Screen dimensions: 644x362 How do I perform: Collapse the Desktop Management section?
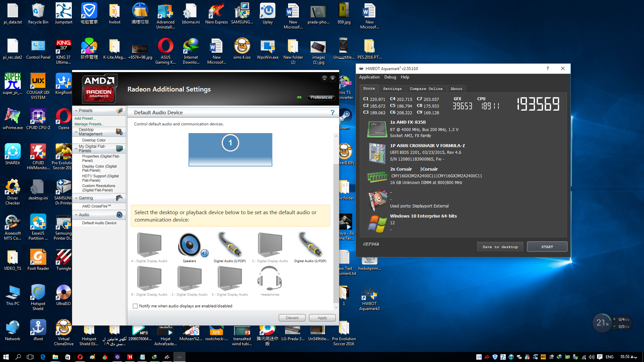click(76, 132)
